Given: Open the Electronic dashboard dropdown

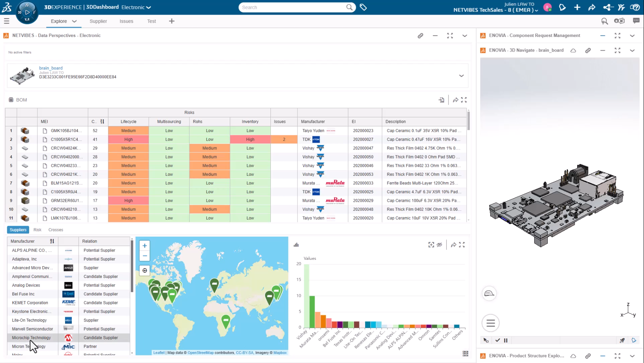Looking at the screenshot, I should tap(149, 7).
